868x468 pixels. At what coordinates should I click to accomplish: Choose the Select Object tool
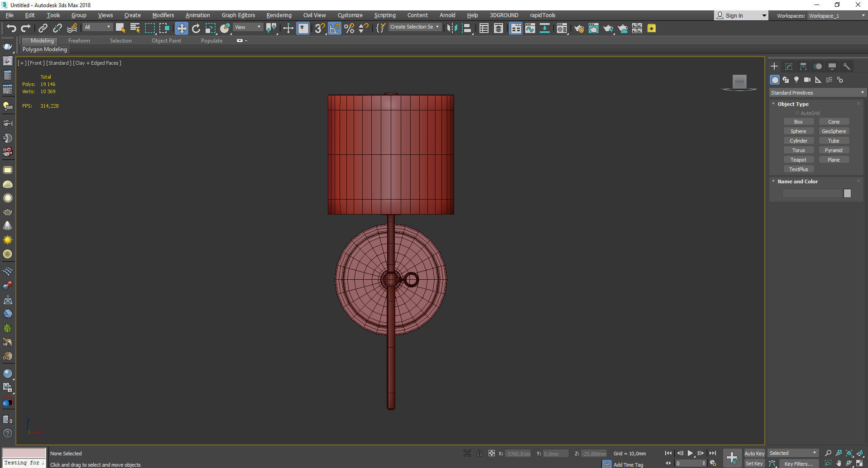120,29
